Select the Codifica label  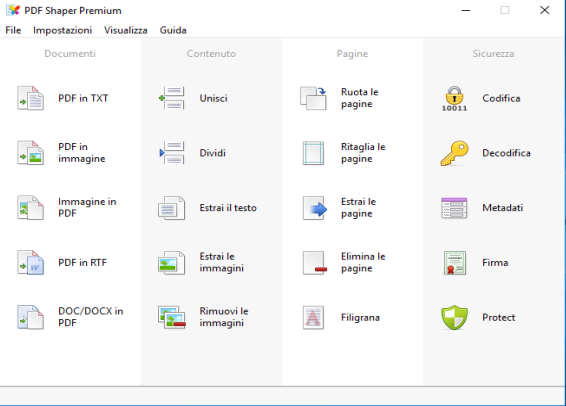coord(501,98)
